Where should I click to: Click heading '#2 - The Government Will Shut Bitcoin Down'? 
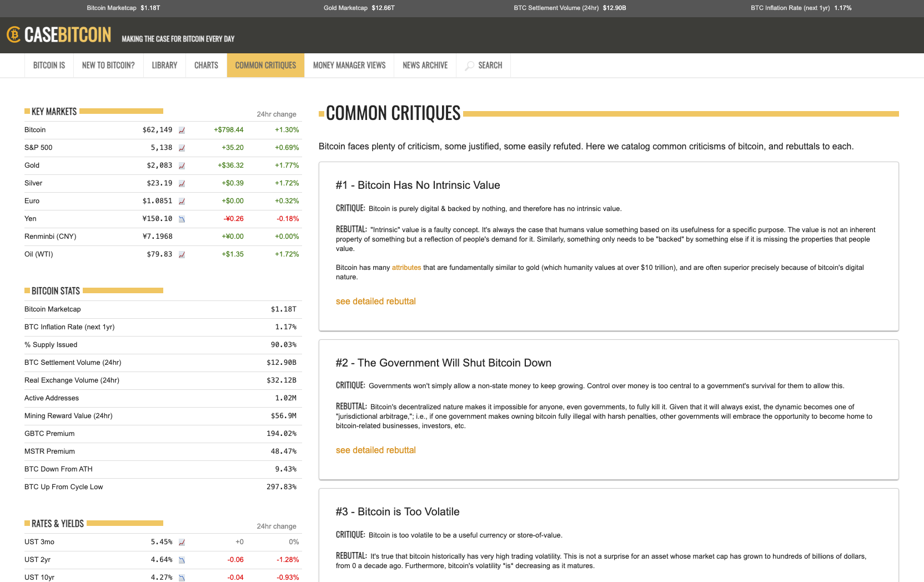coord(443,363)
